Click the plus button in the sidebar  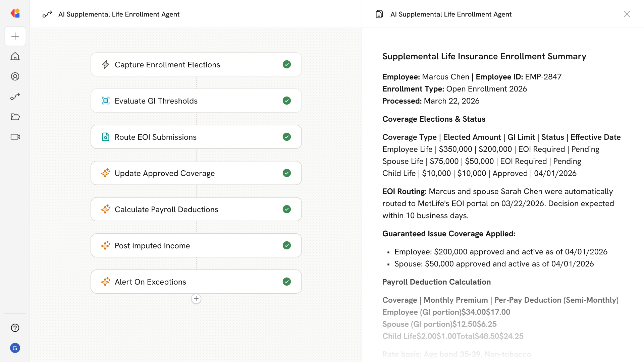click(15, 36)
